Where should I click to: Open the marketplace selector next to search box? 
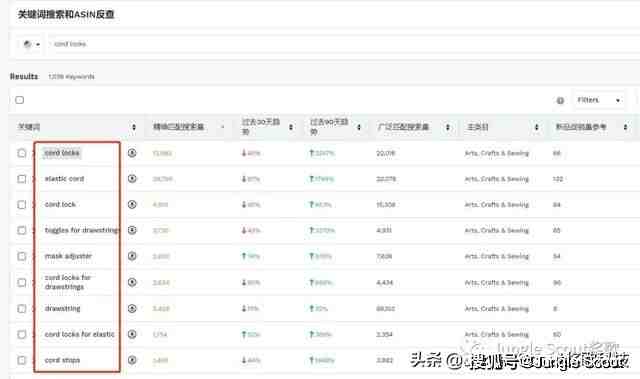31,44
